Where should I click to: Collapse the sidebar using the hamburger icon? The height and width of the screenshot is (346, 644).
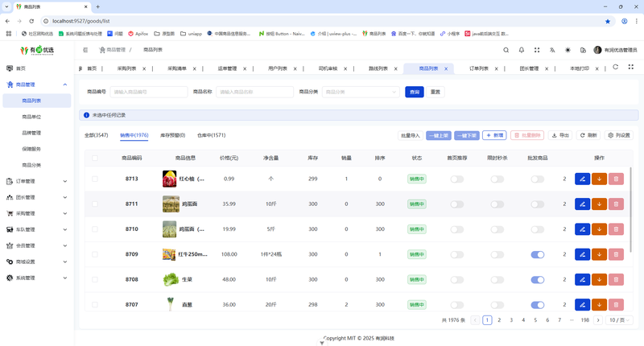[86, 50]
